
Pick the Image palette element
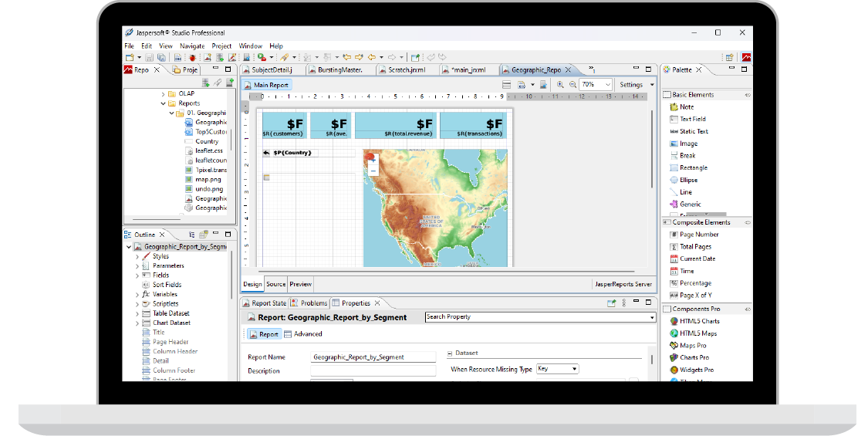click(x=683, y=144)
